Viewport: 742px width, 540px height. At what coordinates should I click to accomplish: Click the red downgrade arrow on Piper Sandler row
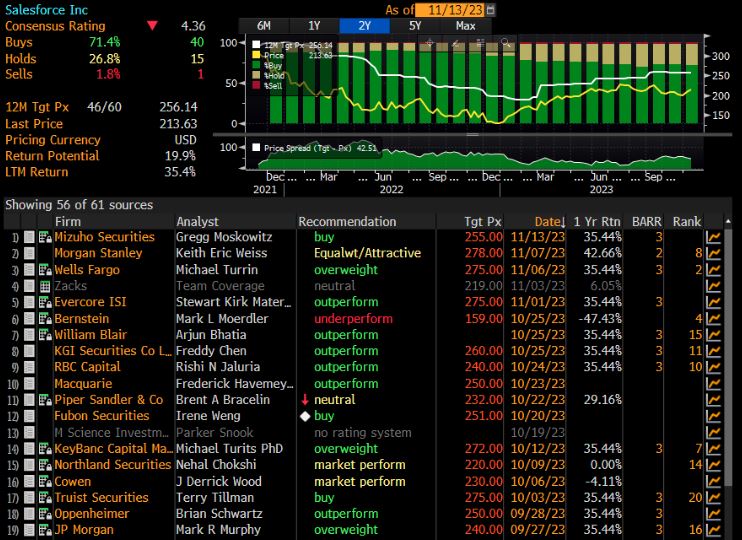305,399
